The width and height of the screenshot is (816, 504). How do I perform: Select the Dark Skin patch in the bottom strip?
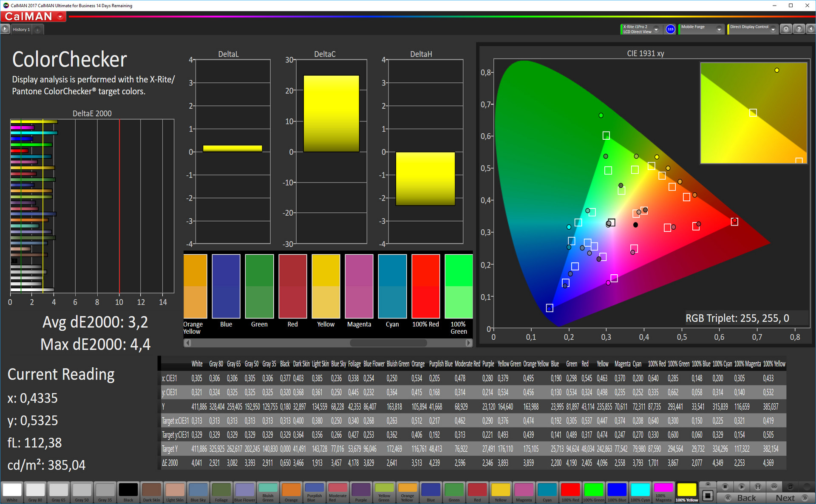152,493
